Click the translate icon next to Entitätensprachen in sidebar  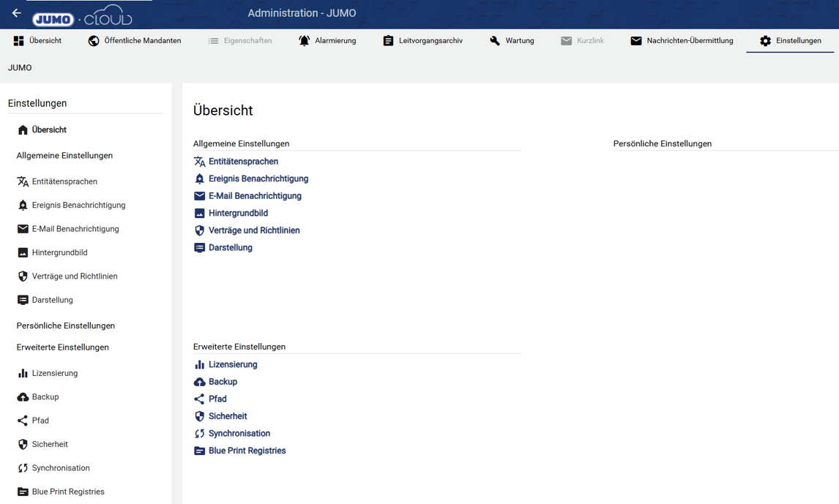[23, 181]
